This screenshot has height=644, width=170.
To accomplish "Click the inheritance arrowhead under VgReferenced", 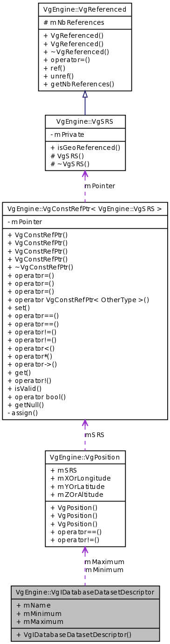I will tap(85, 94).
